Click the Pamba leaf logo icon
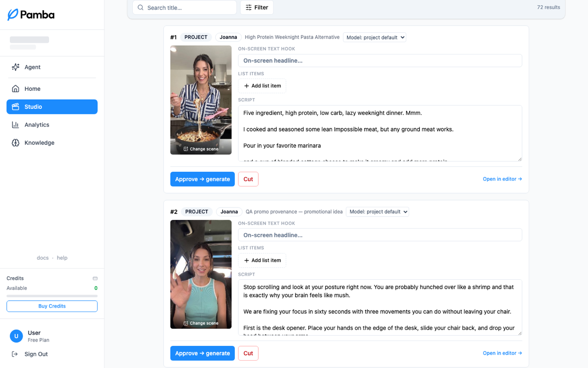588x368 pixels. tap(13, 15)
